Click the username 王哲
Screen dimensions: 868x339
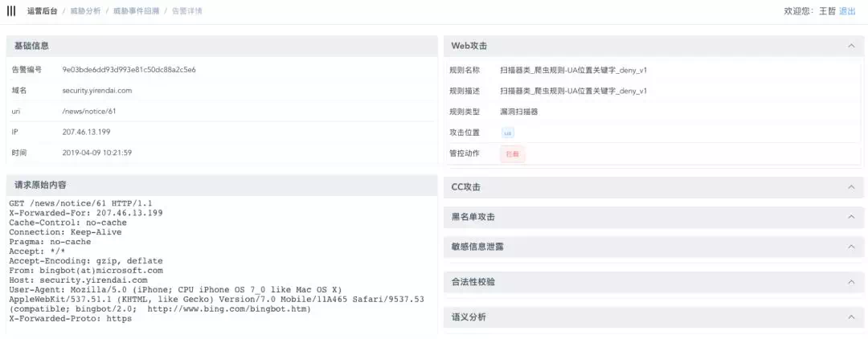tap(827, 11)
